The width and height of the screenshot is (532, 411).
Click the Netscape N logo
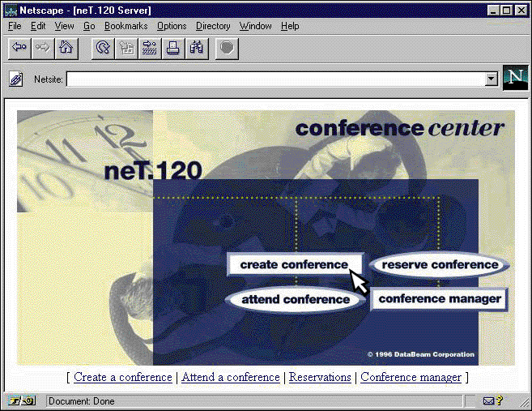pyautogui.click(x=515, y=78)
